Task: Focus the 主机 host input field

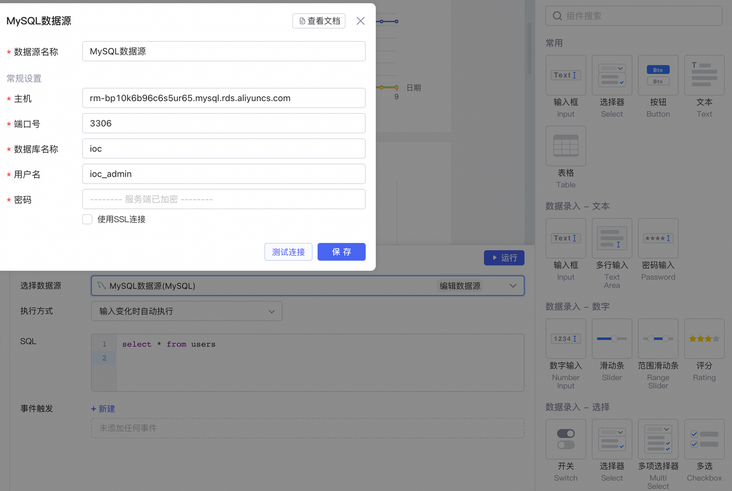Action: point(224,98)
